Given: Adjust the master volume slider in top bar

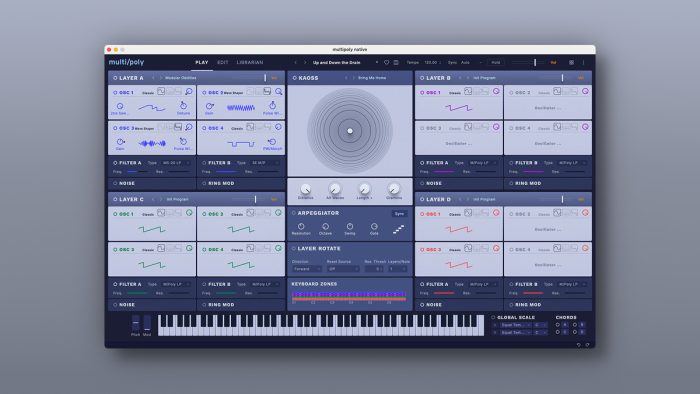Looking at the screenshot, I should (529, 62).
